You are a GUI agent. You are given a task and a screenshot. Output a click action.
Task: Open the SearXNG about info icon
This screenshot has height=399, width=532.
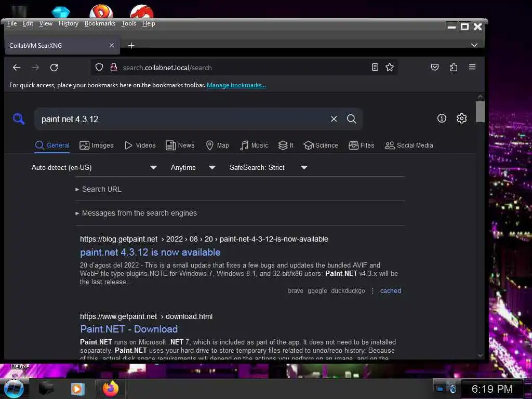point(442,118)
